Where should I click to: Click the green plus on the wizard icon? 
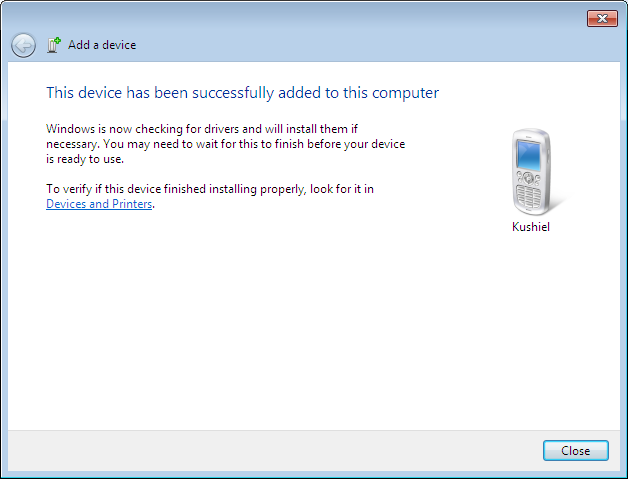[x=57, y=41]
